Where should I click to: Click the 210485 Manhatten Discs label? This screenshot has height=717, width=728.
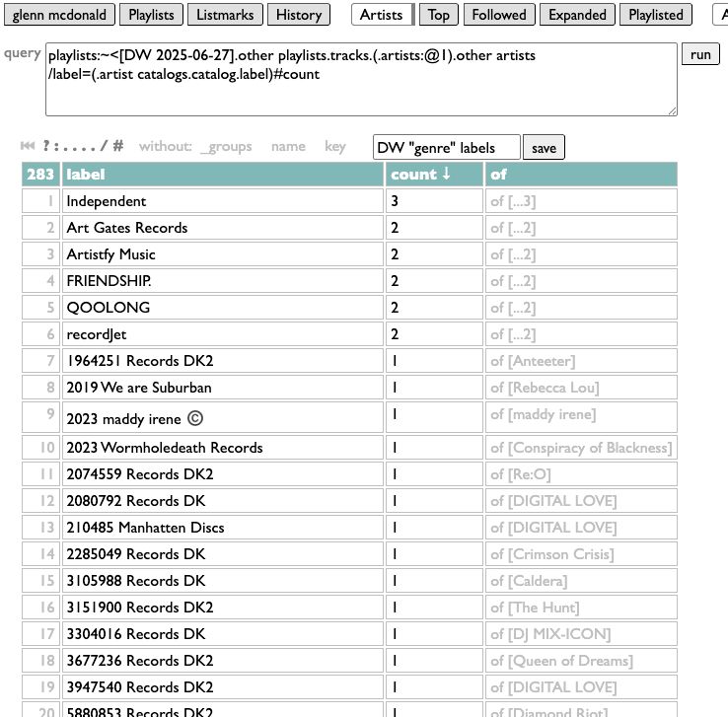pyautogui.click(x=145, y=528)
